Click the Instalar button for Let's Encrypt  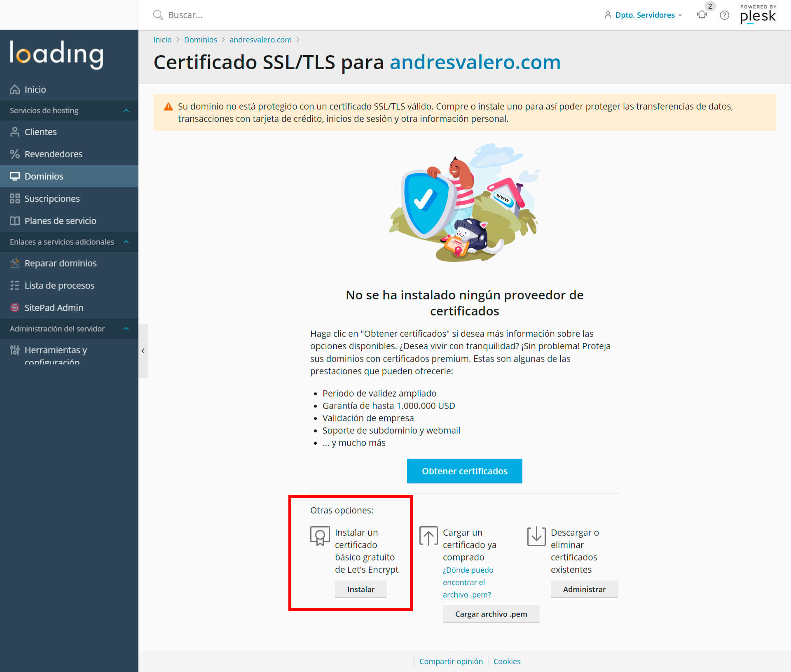coord(361,589)
